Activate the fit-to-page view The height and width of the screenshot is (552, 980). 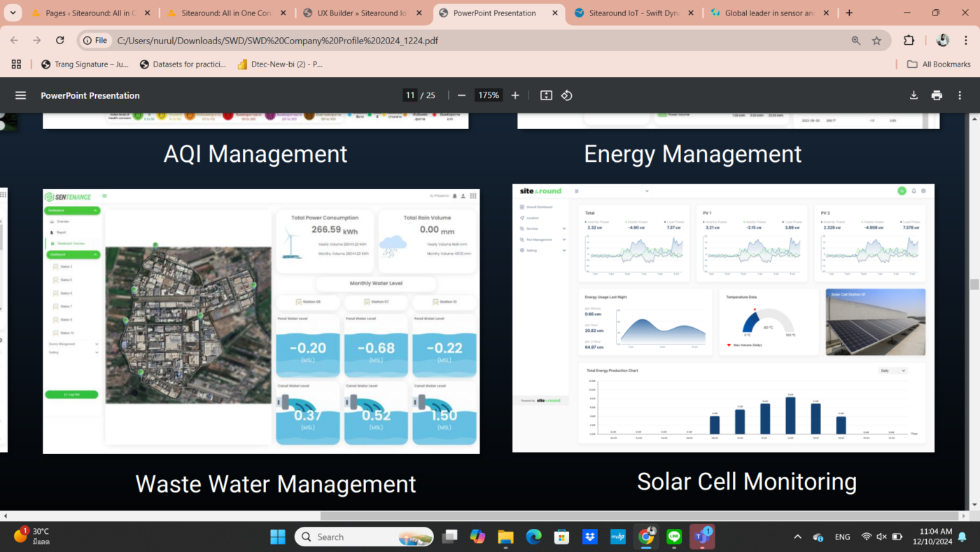546,95
